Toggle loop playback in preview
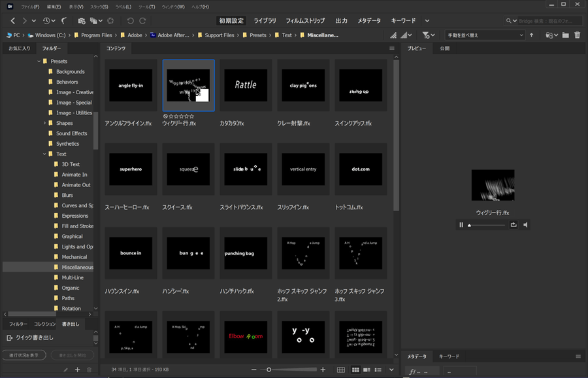Image resolution: width=588 pixels, height=378 pixels. [514, 225]
